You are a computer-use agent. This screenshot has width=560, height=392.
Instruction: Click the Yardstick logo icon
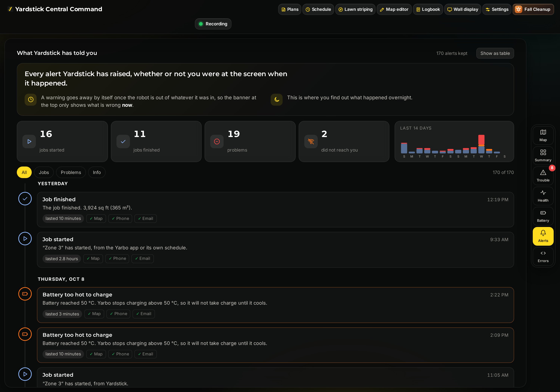point(10,9)
